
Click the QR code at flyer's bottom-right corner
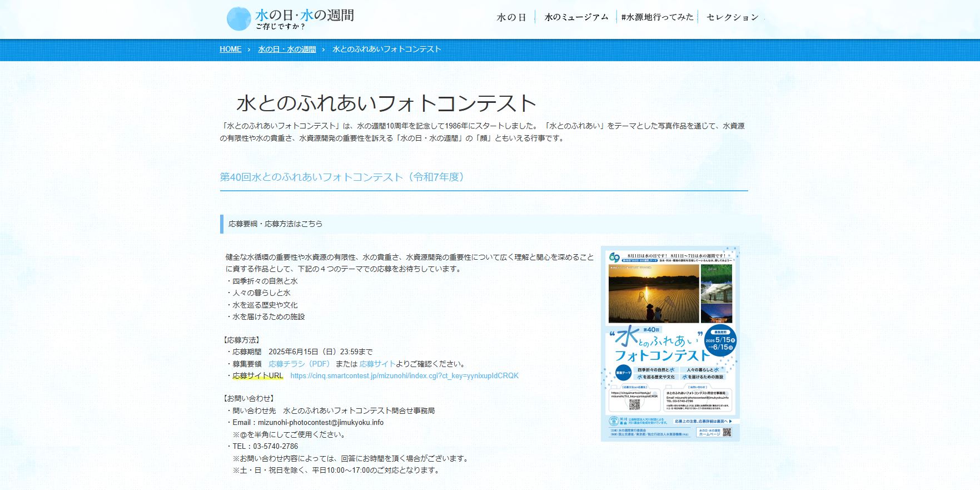click(x=727, y=432)
